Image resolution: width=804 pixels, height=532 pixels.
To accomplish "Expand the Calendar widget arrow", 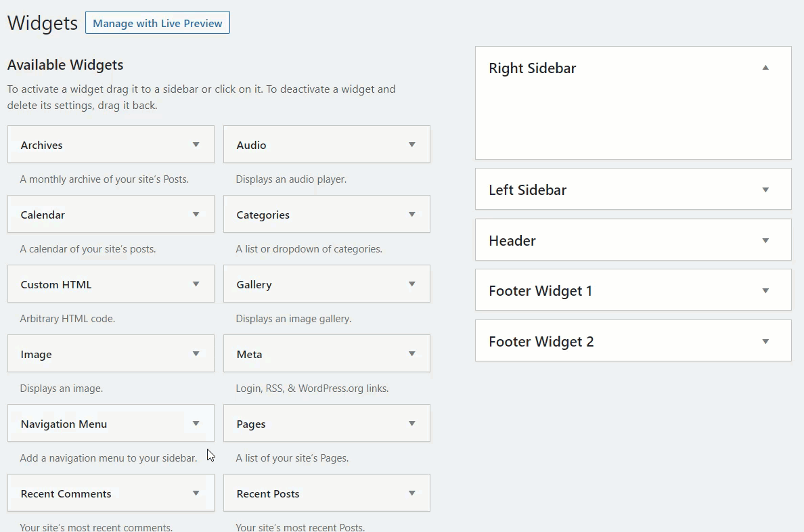I will [x=196, y=215].
